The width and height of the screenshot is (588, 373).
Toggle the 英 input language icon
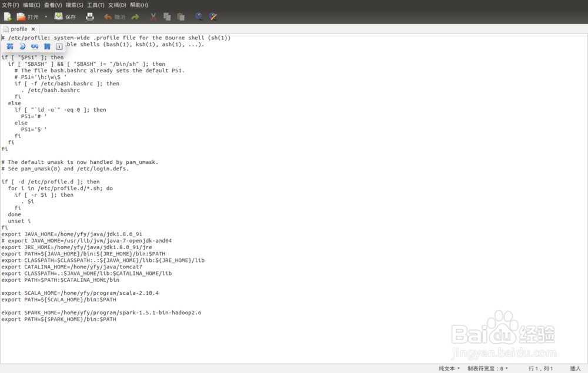coord(10,46)
